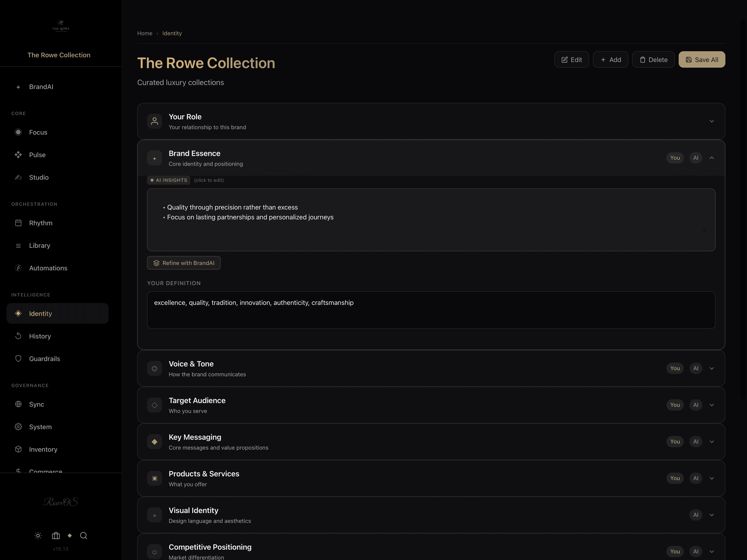Open Pulse from the Core section
The image size is (747, 560).
tap(37, 155)
